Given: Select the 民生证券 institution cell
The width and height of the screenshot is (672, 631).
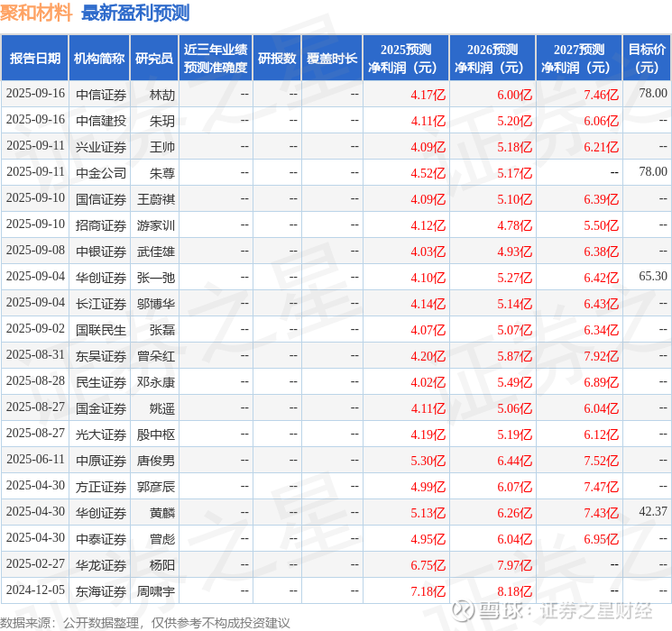Looking at the screenshot, I should [101, 382].
